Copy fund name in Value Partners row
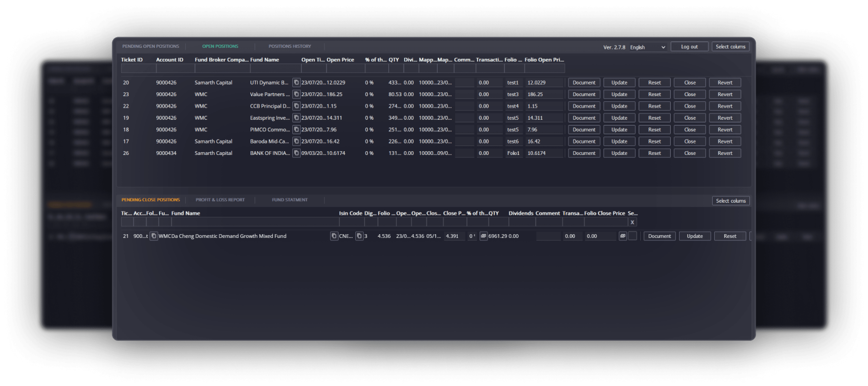The height and width of the screenshot is (386, 868). click(296, 94)
